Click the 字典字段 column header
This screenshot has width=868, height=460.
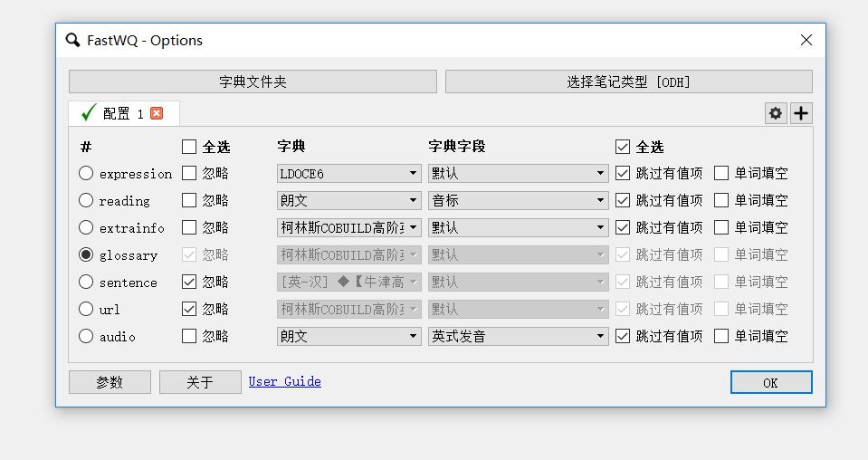[457, 146]
